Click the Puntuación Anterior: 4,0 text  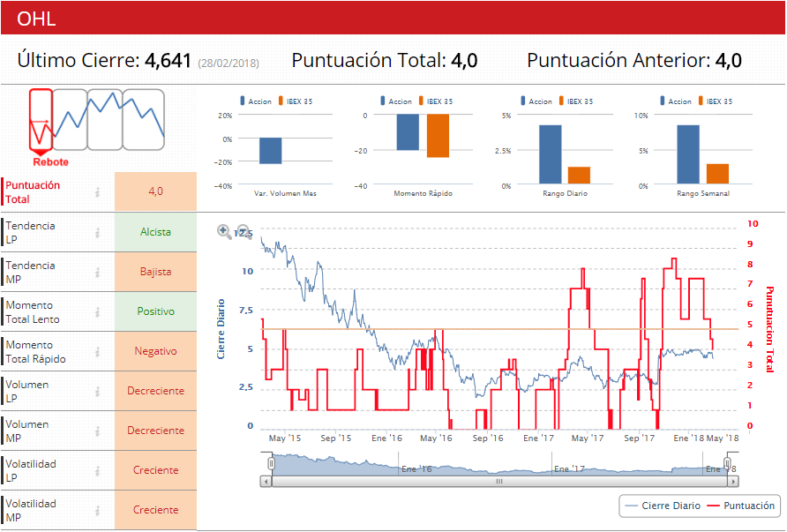coord(633,61)
